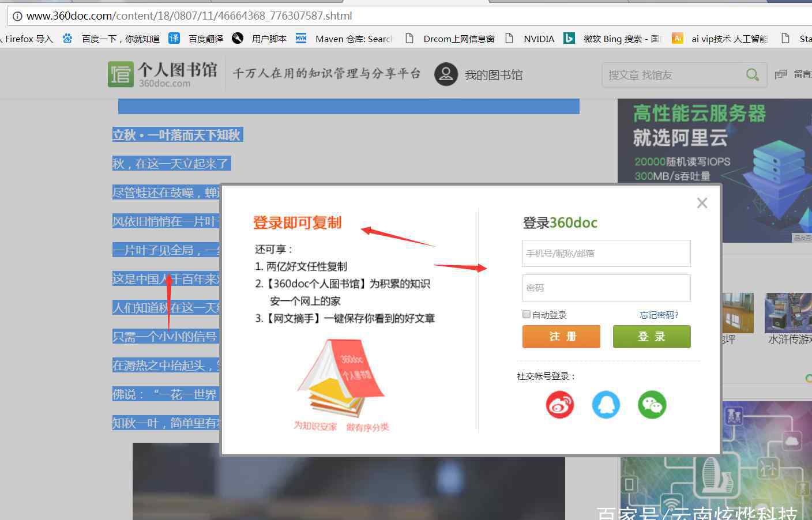
Task: Open the message board 留言 icon
Action: 781,74
